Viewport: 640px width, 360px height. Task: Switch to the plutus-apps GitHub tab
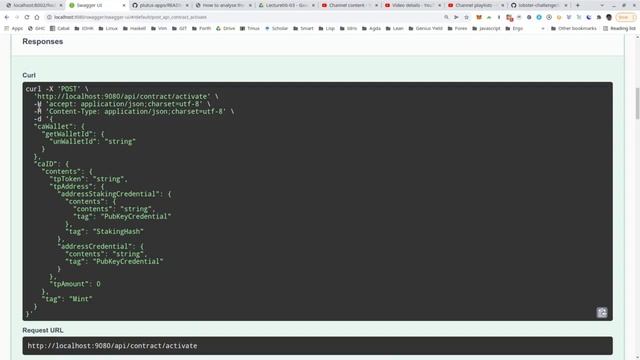tap(160, 5)
